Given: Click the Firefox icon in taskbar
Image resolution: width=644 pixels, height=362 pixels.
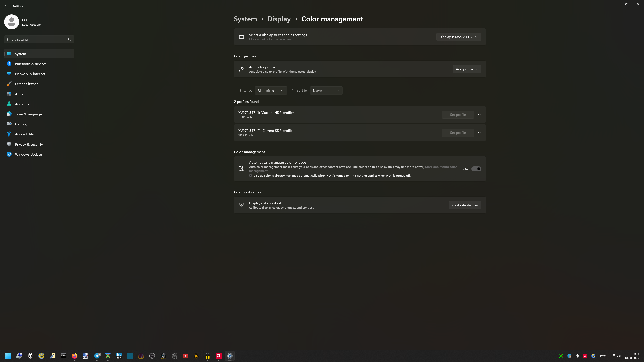Looking at the screenshot, I should [75, 356].
